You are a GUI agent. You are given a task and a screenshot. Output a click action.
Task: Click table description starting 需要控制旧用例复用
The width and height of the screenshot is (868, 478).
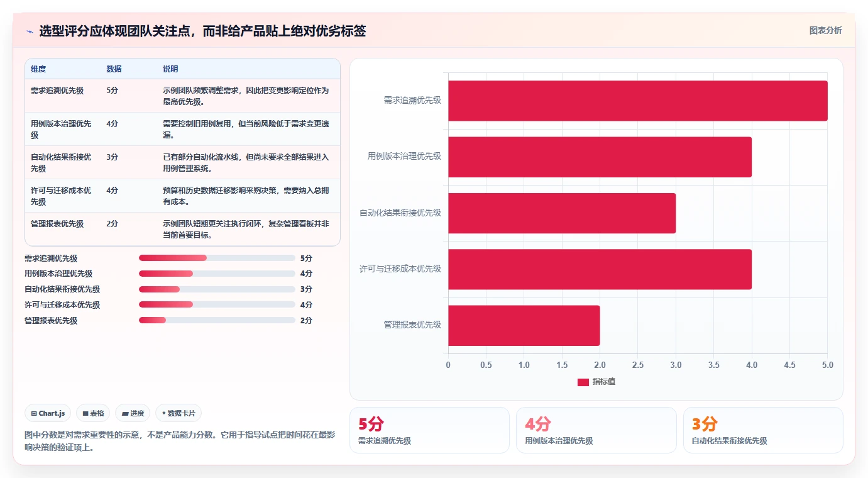[x=246, y=129]
